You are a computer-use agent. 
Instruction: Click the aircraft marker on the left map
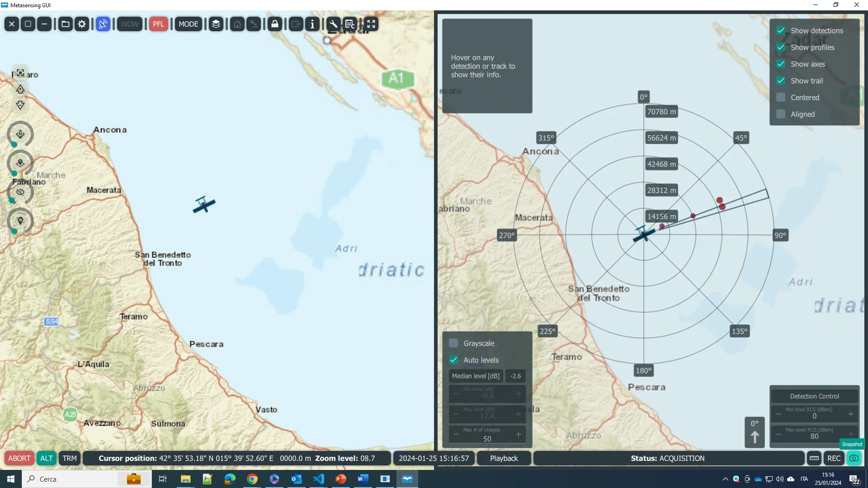[x=204, y=204]
